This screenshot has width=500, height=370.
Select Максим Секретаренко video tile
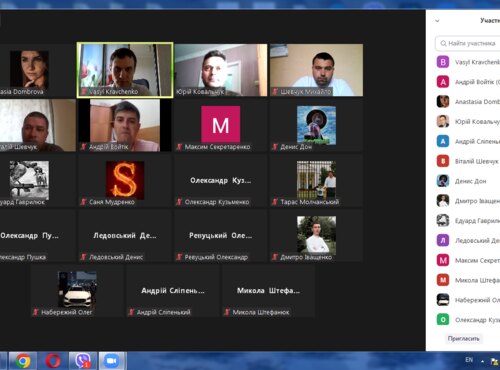tap(220, 126)
